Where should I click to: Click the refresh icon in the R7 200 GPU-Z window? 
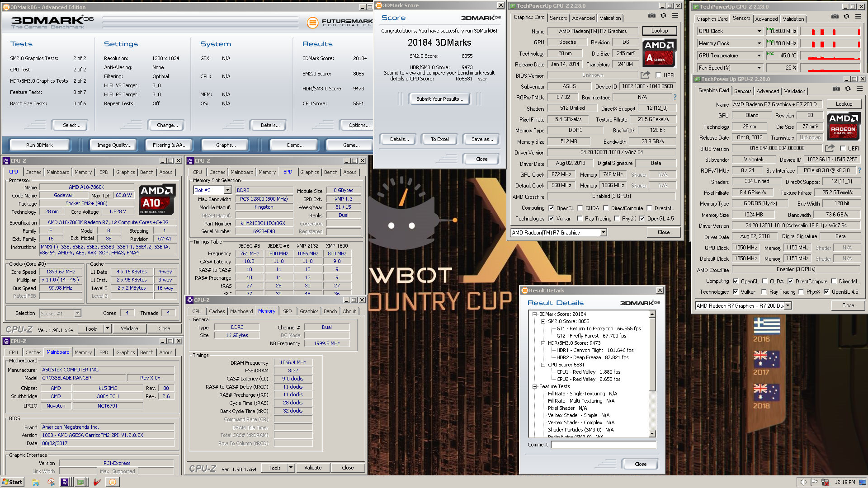[x=848, y=89]
